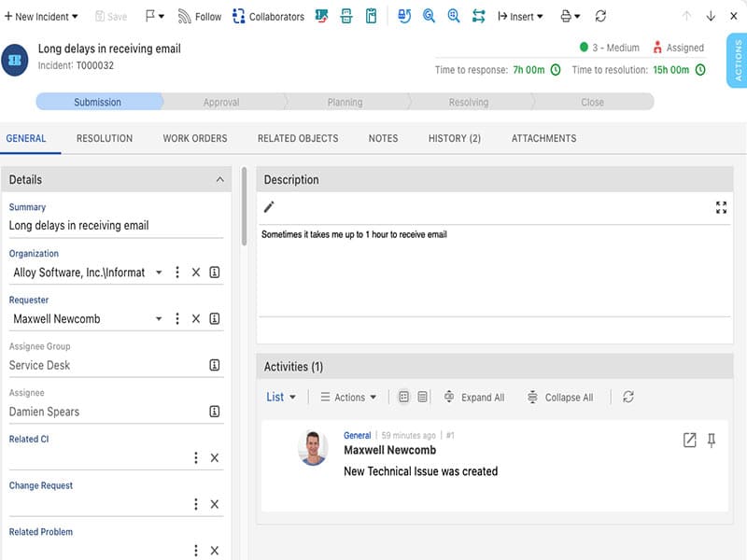View info for Assignee Damien Spears
The height and width of the screenshot is (560, 747).
point(214,412)
